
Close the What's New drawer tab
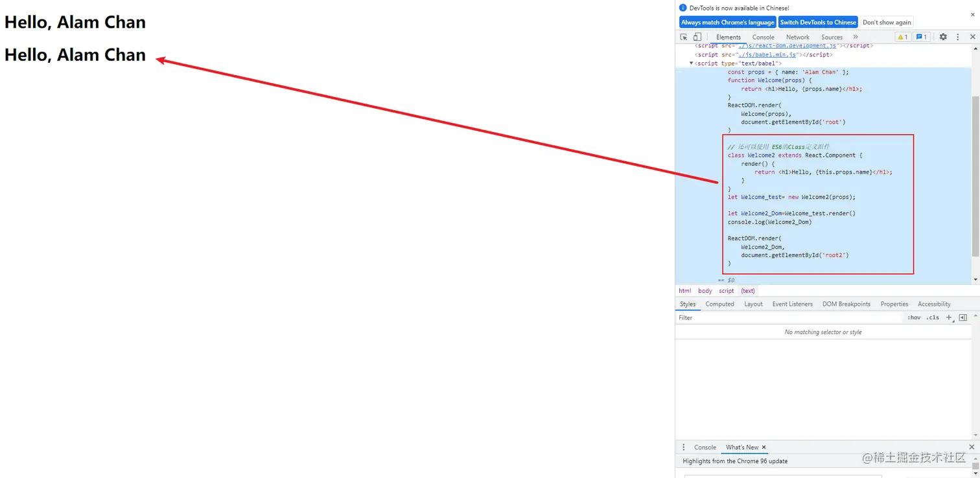click(x=764, y=447)
